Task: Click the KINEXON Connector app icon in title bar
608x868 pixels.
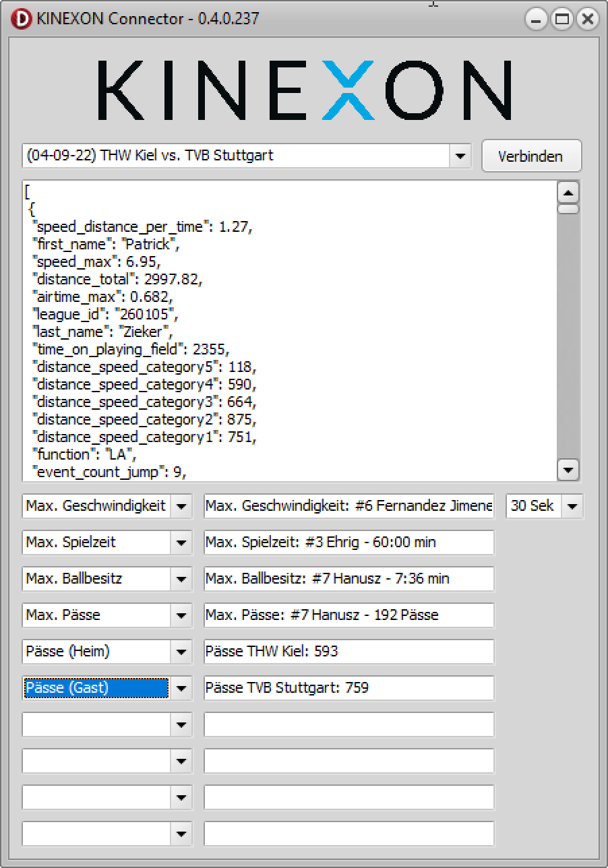Action: [22, 19]
